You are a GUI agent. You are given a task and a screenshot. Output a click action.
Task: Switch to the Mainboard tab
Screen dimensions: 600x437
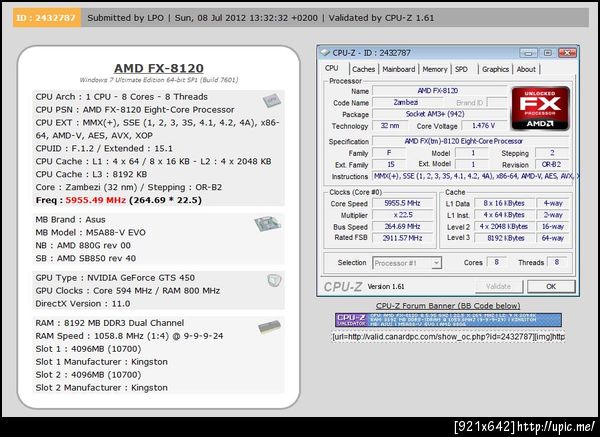[x=398, y=69]
